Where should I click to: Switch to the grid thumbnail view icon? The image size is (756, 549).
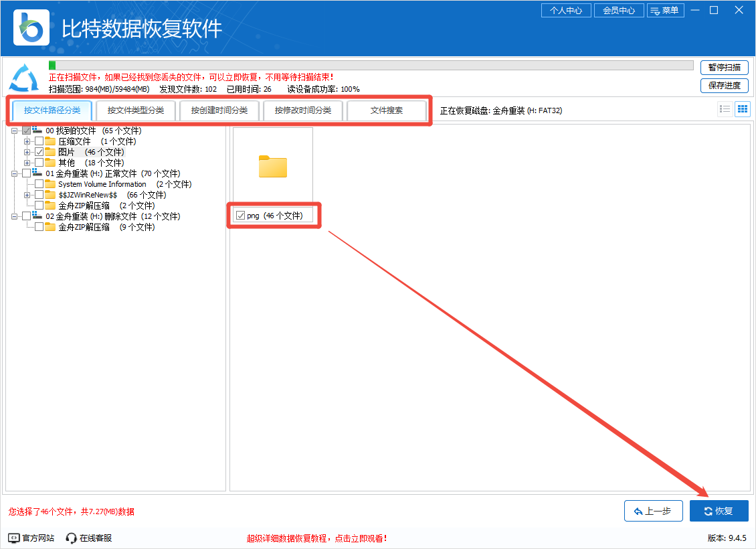743,110
